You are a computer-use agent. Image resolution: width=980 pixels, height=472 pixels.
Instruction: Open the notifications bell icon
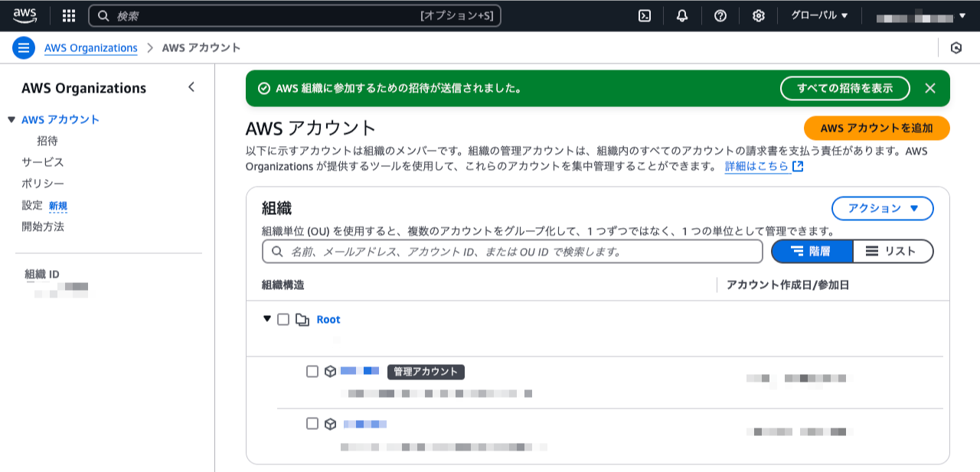pos(682,15)
